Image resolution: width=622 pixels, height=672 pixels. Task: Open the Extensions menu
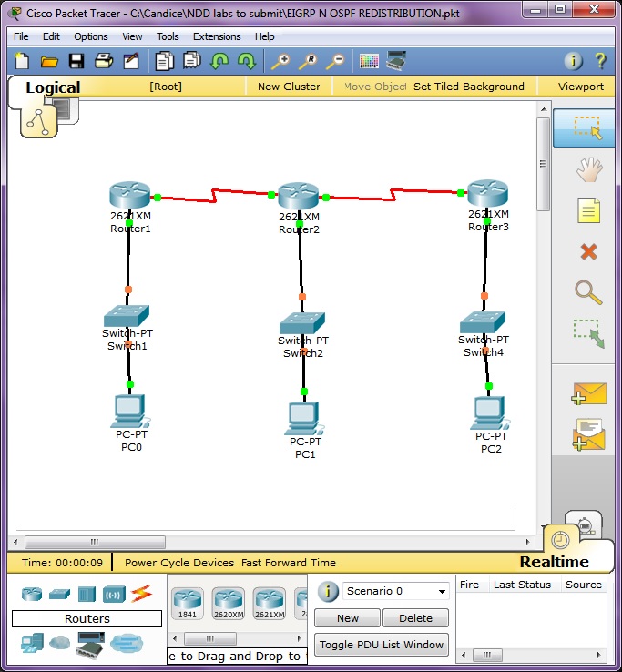(x=217, y=36)
